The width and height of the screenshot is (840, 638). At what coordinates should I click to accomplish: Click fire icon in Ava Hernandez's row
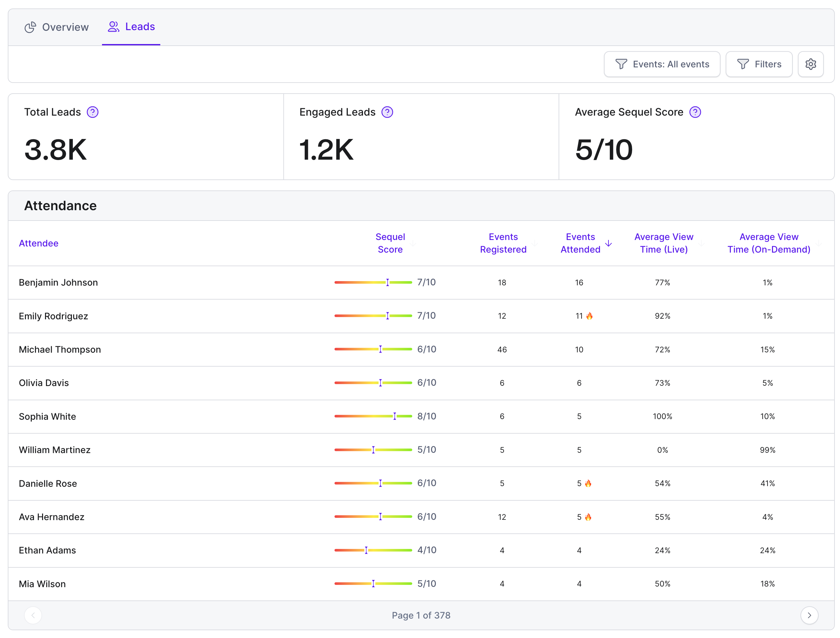pos(588,517)
